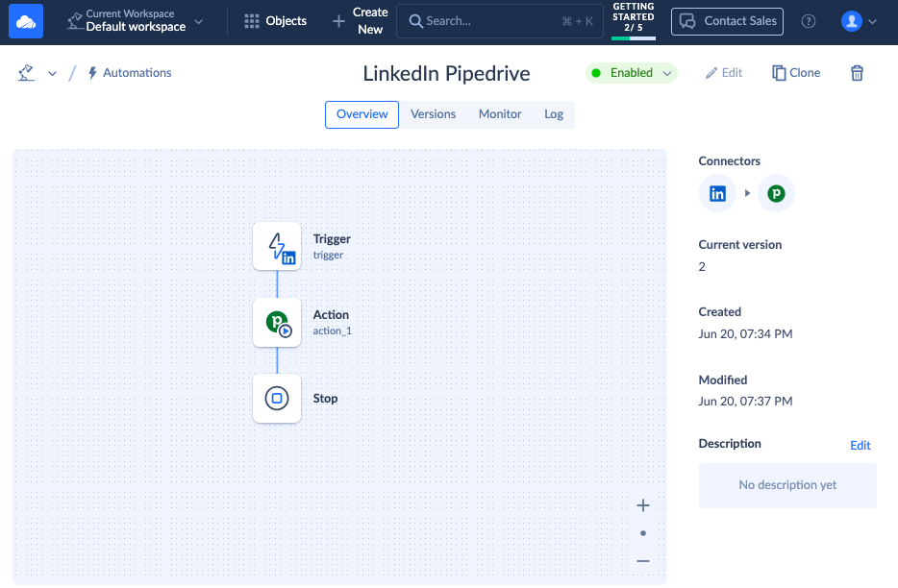Viewport: 898px width, 588px height.
Task: Click the Pipedrive connector icon
Action: point(776,193)
